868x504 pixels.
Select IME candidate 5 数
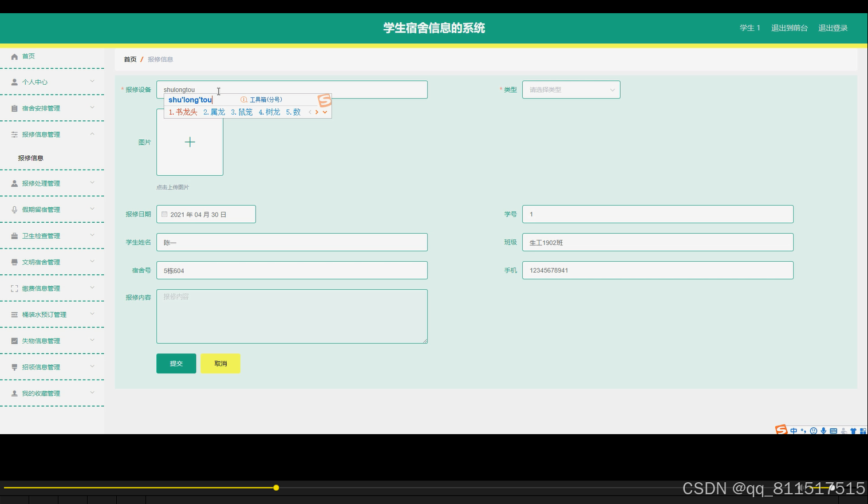point(293,112)
